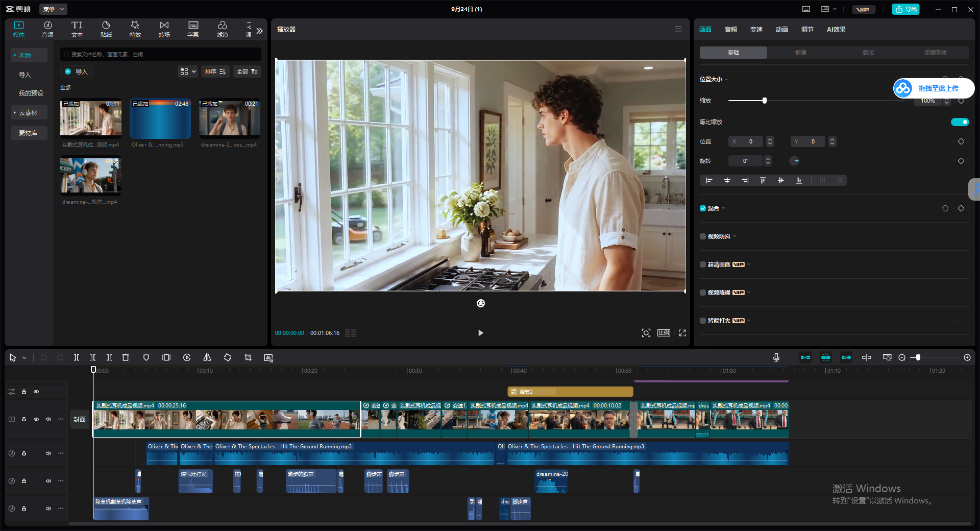Click the 缩放 scale slider handle
The image size is (980, 531).
click(x=764, y=101)
